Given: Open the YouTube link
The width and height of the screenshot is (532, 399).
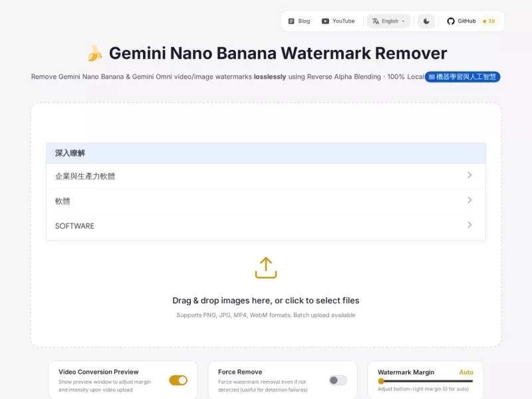Looking at the screenshot, I should click(x=338, y=21).
